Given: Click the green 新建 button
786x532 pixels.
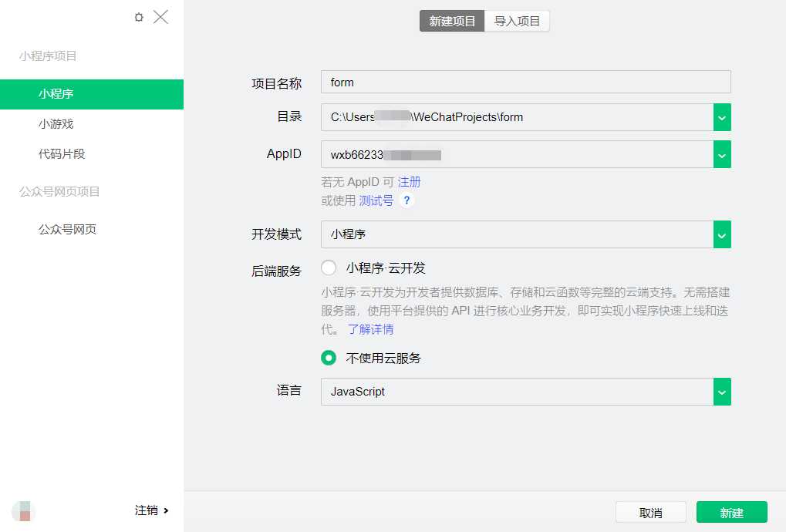Looking at the screenshot, I should click(732, 513).
